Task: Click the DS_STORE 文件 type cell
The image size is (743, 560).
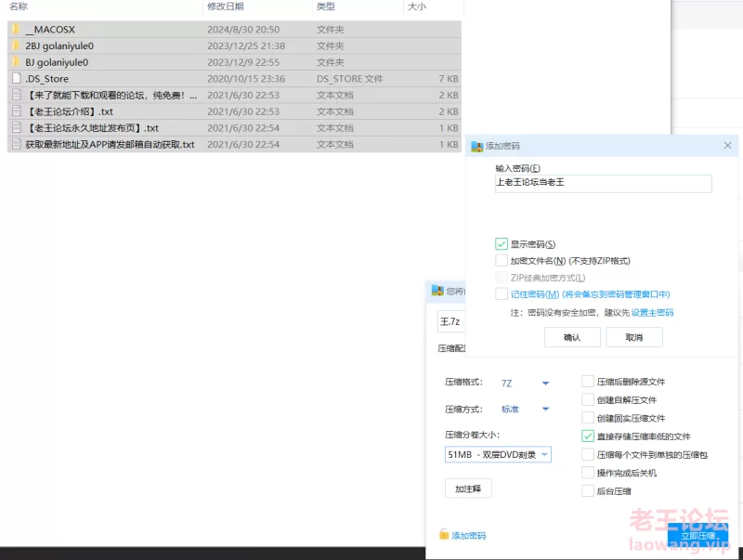Action: click(x=350, y=79)
